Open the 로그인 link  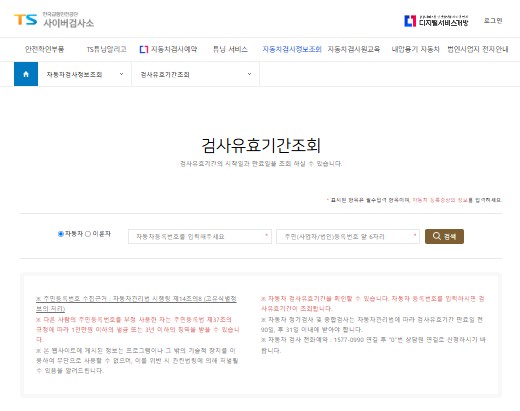(493, 20)
